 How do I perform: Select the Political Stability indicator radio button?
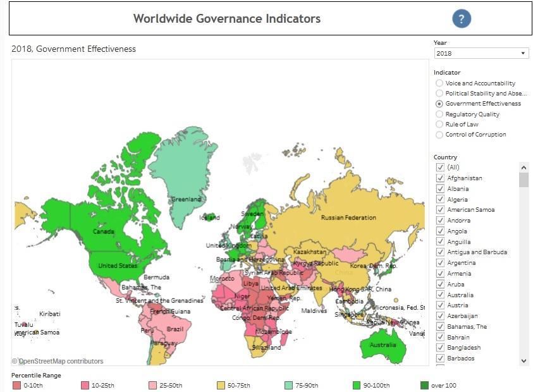point(439,93)
